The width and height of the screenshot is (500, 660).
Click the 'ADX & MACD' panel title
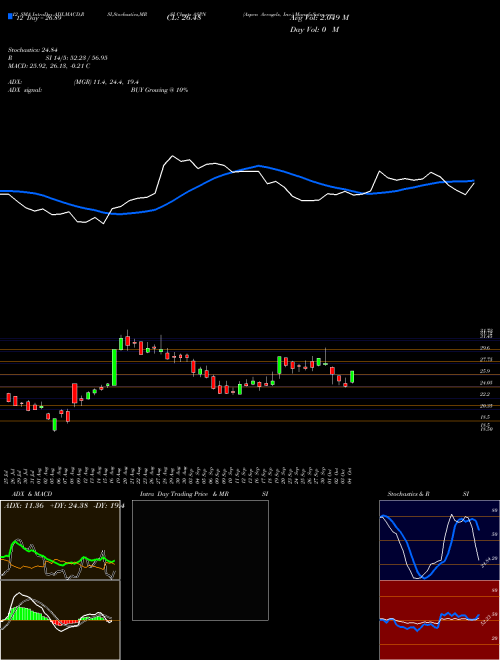[x=32, y=494]
